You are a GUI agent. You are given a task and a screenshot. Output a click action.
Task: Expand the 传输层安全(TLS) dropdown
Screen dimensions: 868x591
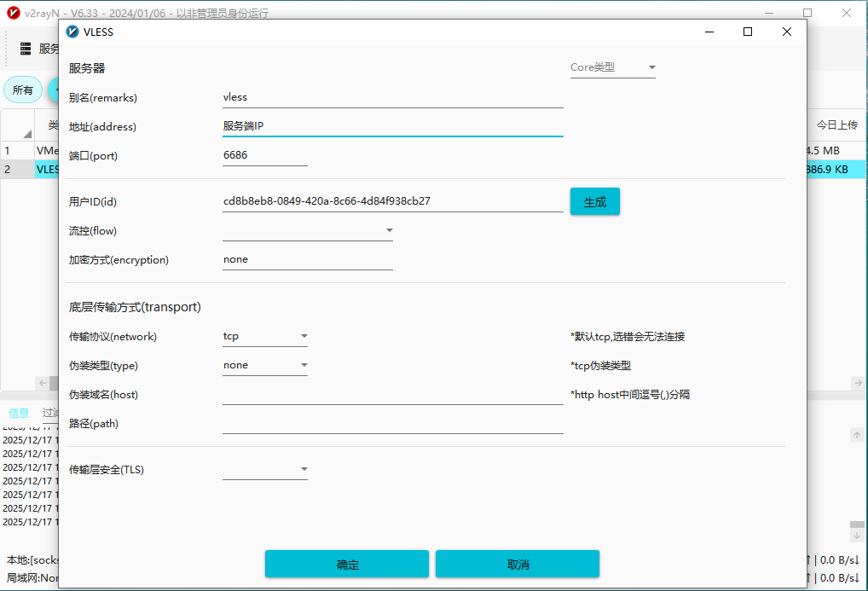click(x=265, y=470)
